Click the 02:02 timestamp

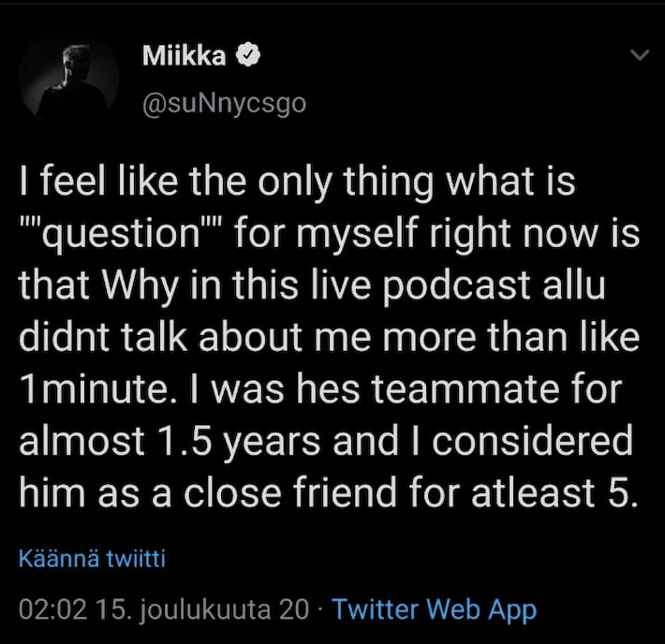pyautogui.click(x=53, y=609)
